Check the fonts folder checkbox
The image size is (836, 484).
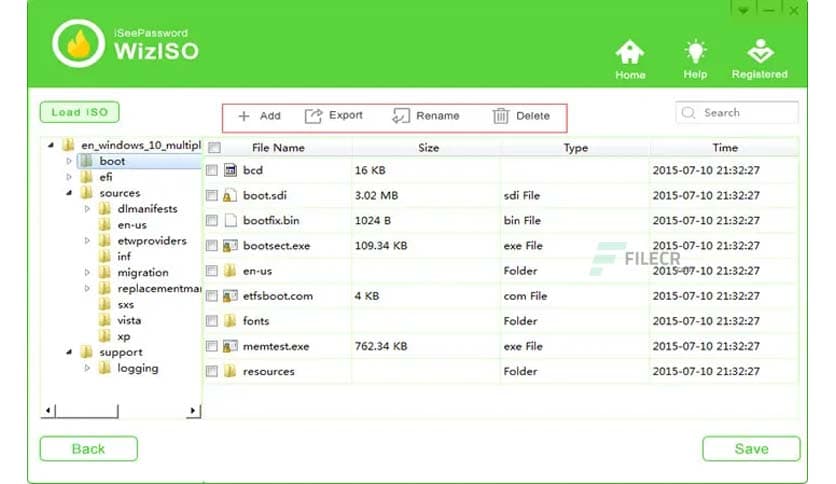[212, 321]
